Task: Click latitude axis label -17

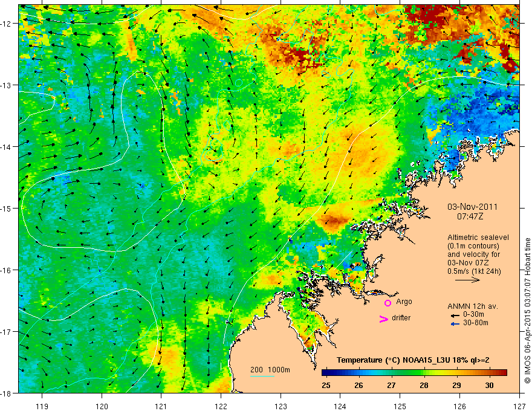Action: point(6,332)
